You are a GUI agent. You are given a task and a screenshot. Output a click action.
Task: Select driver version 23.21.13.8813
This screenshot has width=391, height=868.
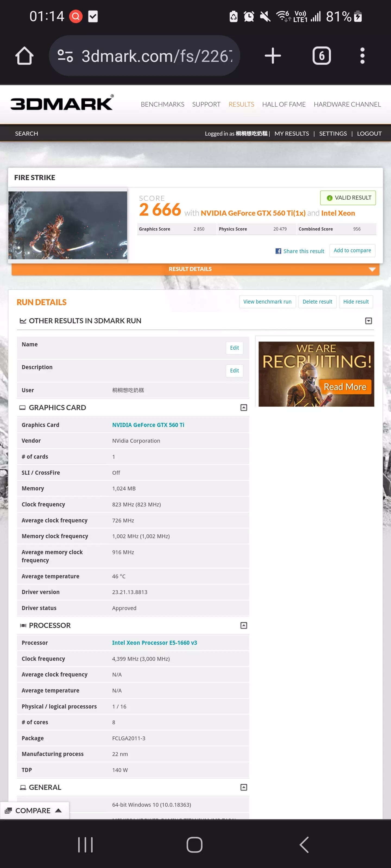coord(130,592)
